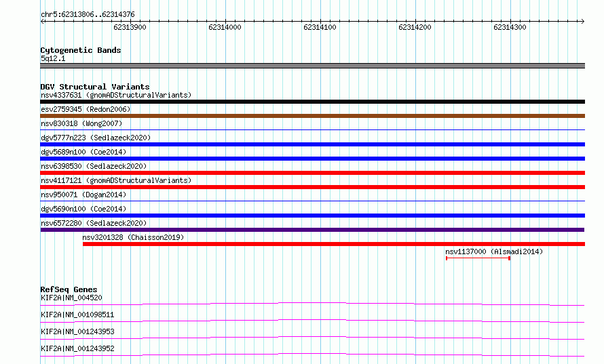Open transcript KIF2A|NM_001243953
The height and width of the screenshot is (364, 604).
[77, 331]
